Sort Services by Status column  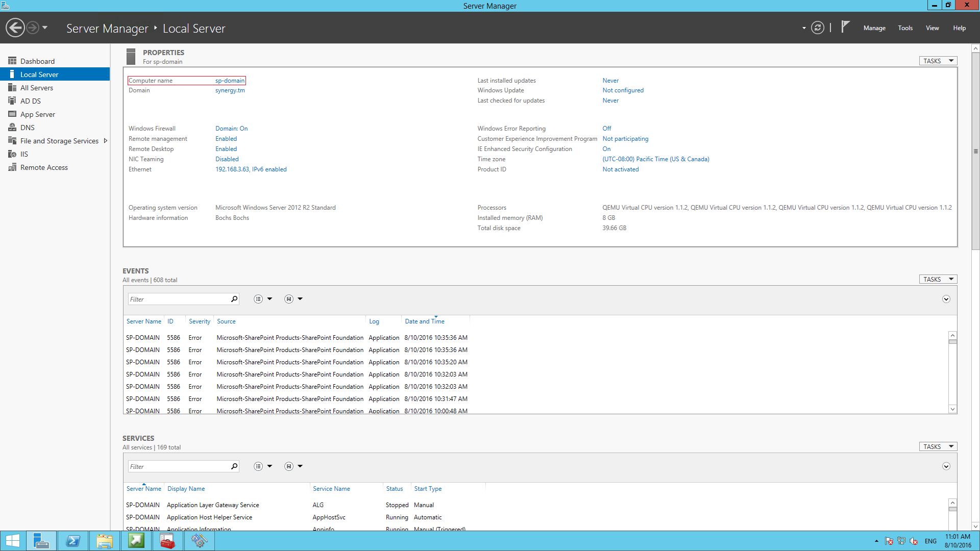click(x=395, y=489)
